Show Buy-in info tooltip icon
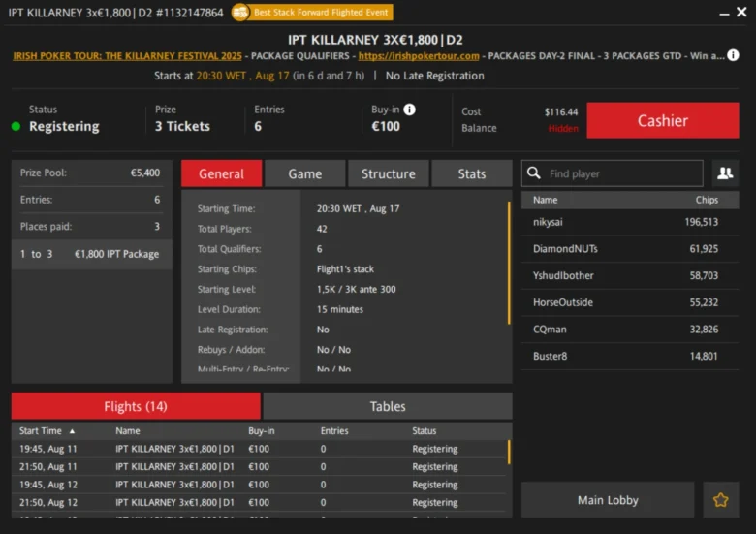Viewport: 756px width, 534px height. tap(409, 110)
